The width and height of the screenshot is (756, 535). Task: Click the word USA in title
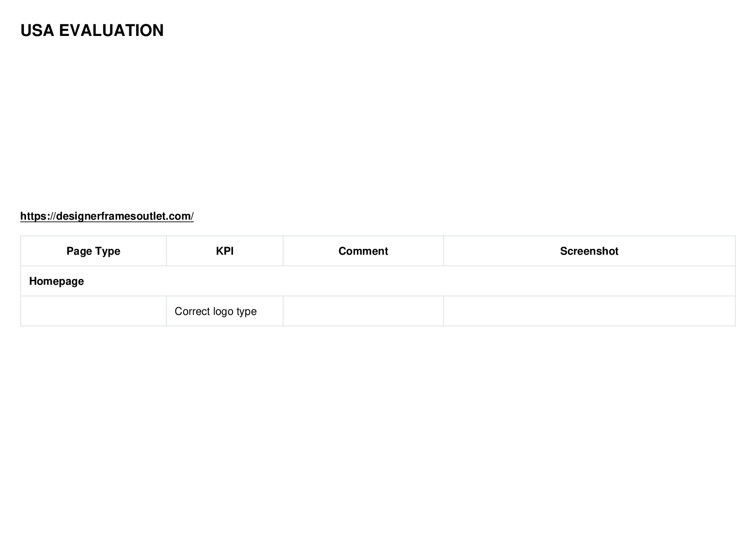click(37, 31)
